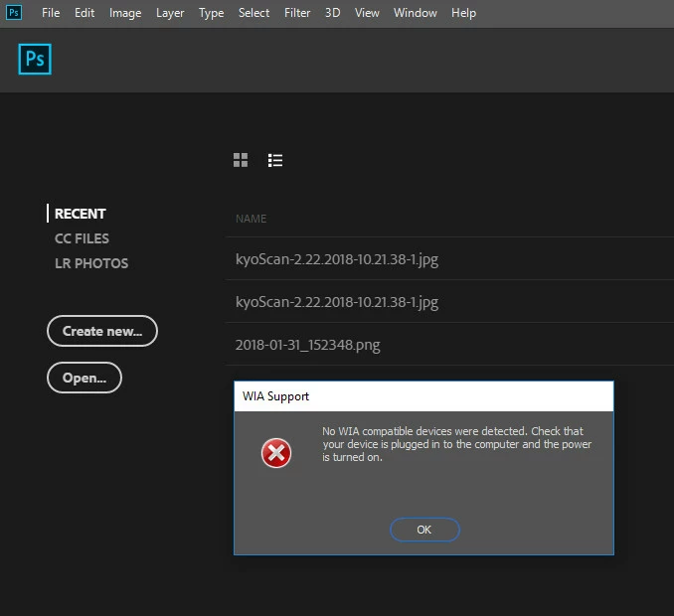Click the Create new... button

(102, 331)
